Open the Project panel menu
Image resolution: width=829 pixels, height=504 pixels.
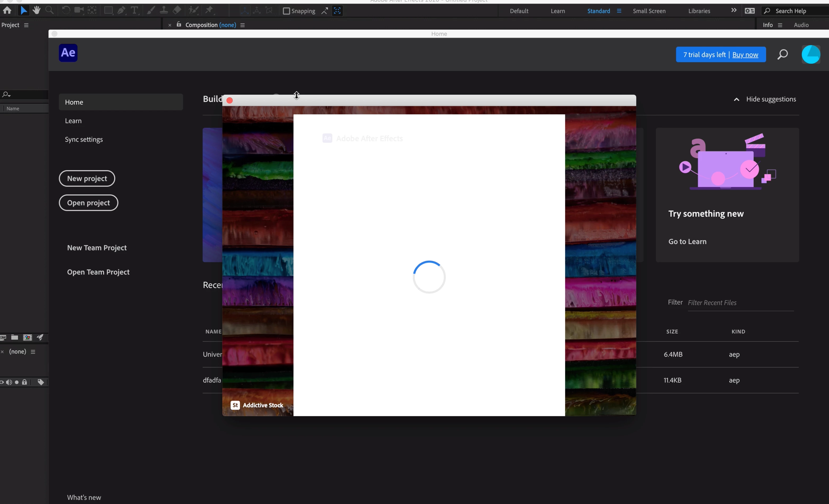click(x=26, y=25)
